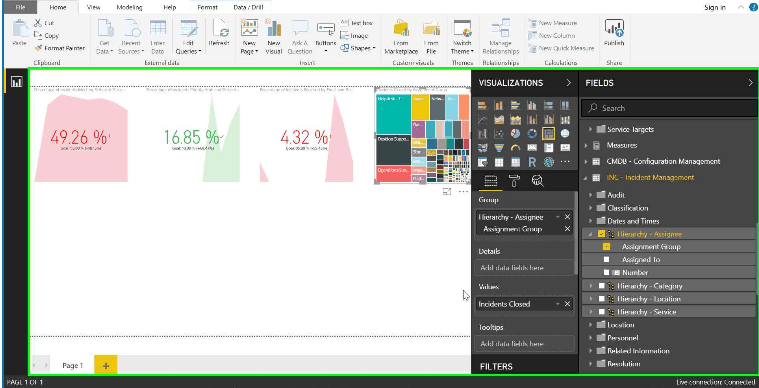The width and height of the screenshot is (759, 388).
Task: Switch to Report view in left sidebar
Action: tap(17, 82)
